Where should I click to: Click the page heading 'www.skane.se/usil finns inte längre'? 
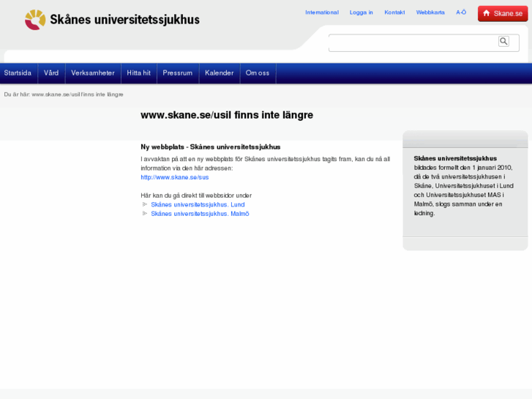tap(227, 115)
